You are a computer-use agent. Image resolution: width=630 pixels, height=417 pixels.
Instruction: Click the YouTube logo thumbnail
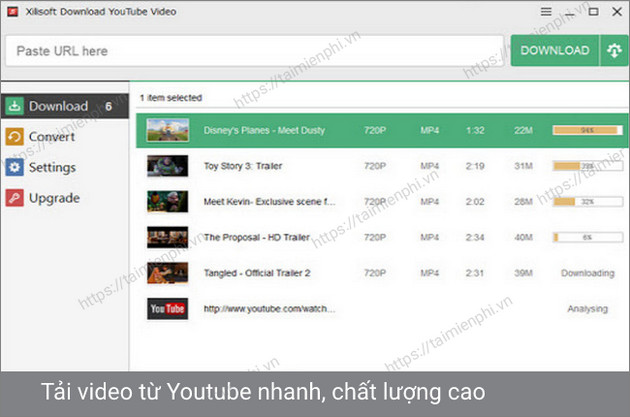pyautogui.click(x=168, y=309)
